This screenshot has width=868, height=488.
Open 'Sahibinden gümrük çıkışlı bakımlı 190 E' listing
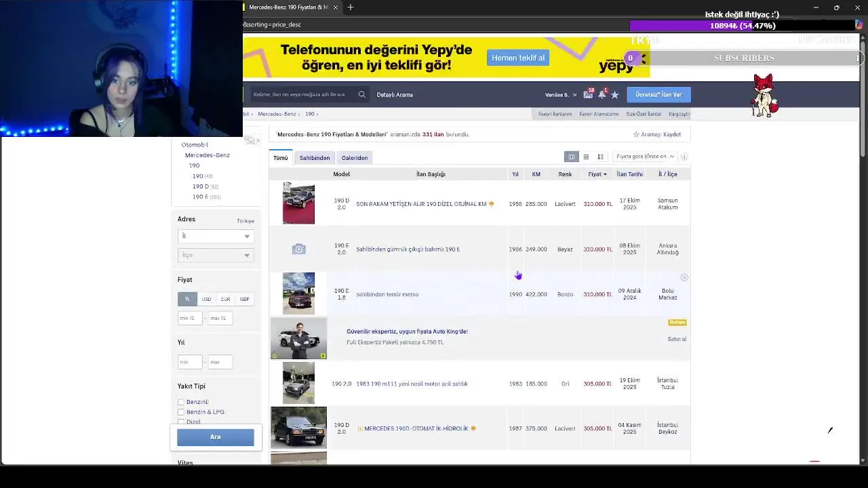pos(408,249)
